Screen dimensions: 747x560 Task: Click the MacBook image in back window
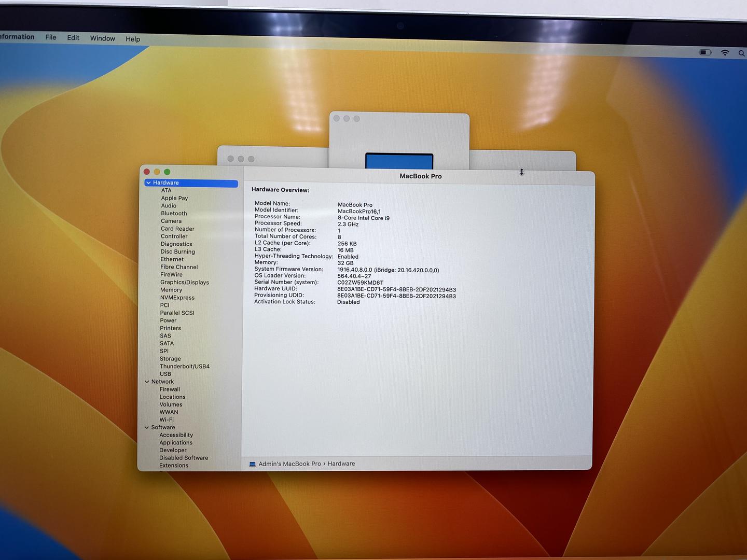point(399,161)
